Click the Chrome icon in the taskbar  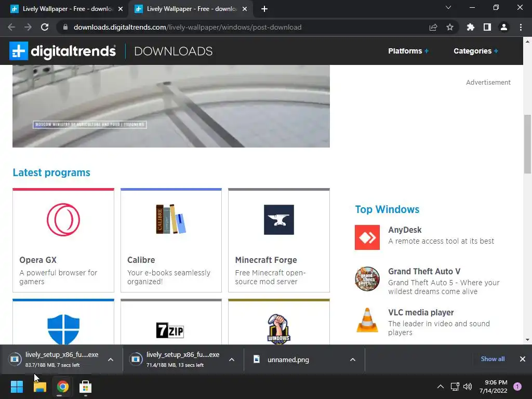62,387
